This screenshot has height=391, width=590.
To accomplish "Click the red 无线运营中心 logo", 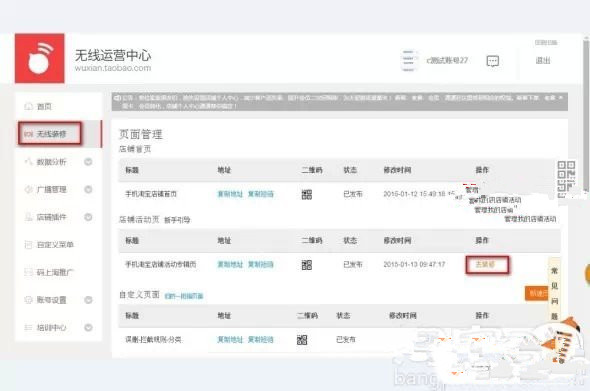I will [40, 58].
